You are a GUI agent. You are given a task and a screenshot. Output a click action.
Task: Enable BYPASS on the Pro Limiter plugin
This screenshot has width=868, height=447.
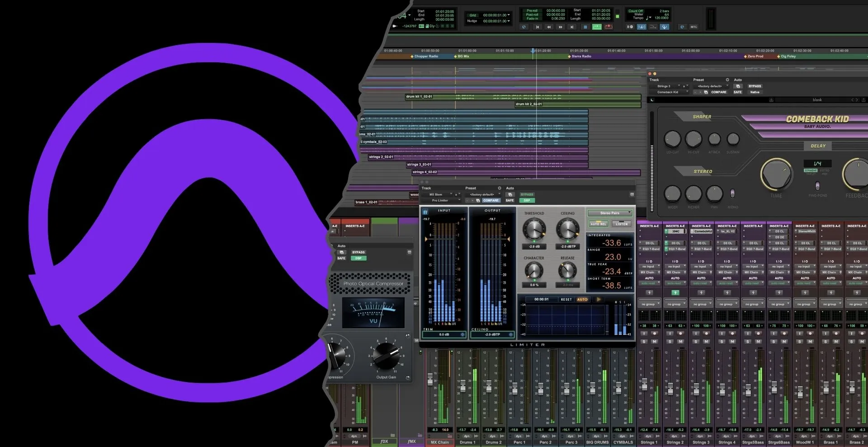pyautogui.click(x=527, y=194)
